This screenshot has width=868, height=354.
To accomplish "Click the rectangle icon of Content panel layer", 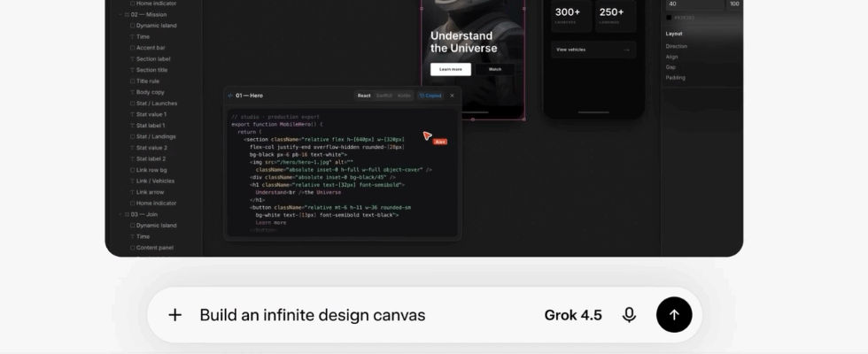I will click(x=132, y=247).
